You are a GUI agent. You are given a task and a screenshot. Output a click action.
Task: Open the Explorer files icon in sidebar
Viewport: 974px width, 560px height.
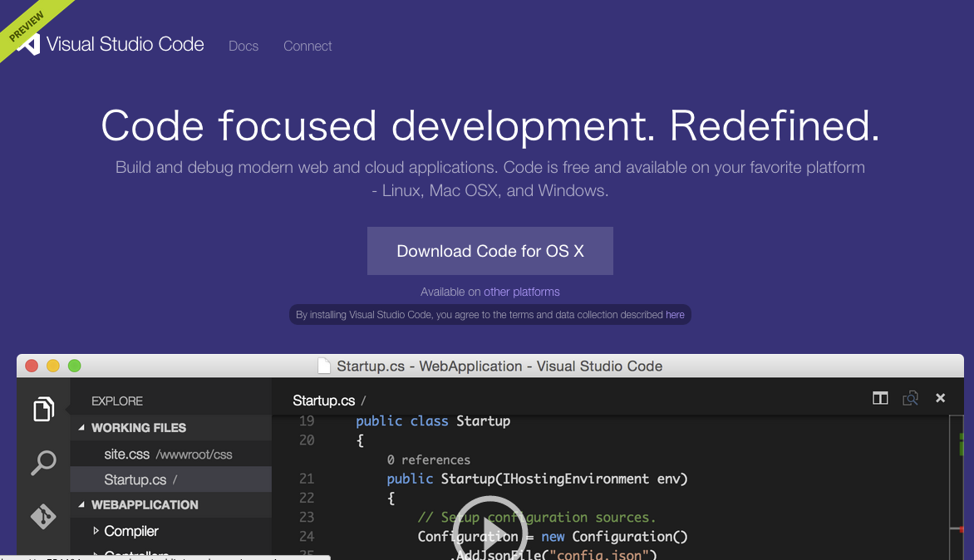pos(43,409)
